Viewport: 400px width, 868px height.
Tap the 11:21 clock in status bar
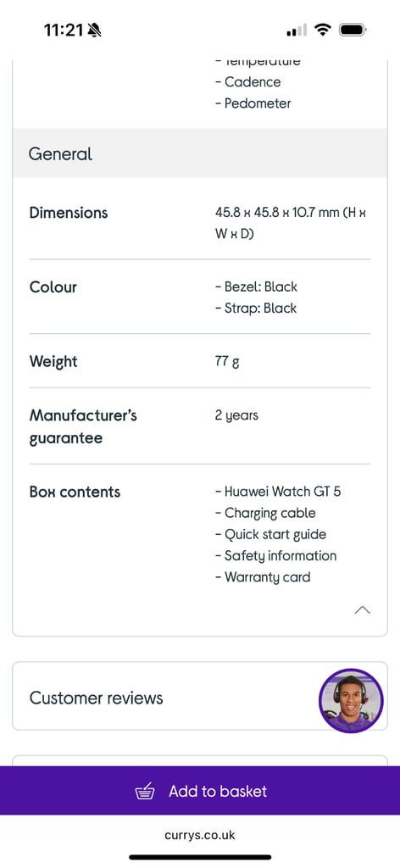coord(63,30)
